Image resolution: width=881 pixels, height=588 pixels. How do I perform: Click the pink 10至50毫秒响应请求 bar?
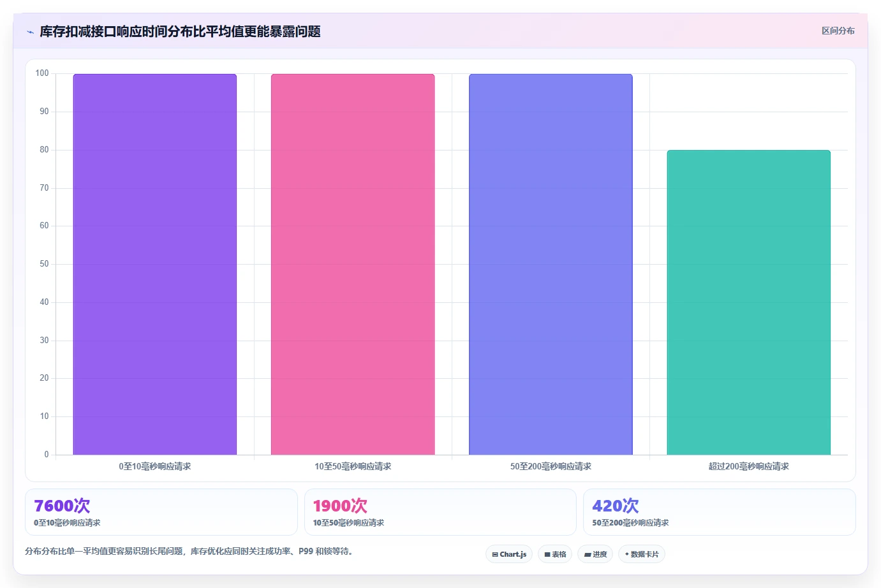tap(353, 265)
